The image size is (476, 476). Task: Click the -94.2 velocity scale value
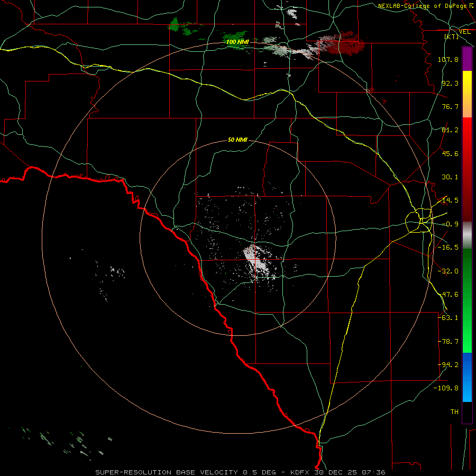pyautogui.click(x=448, y=365)
